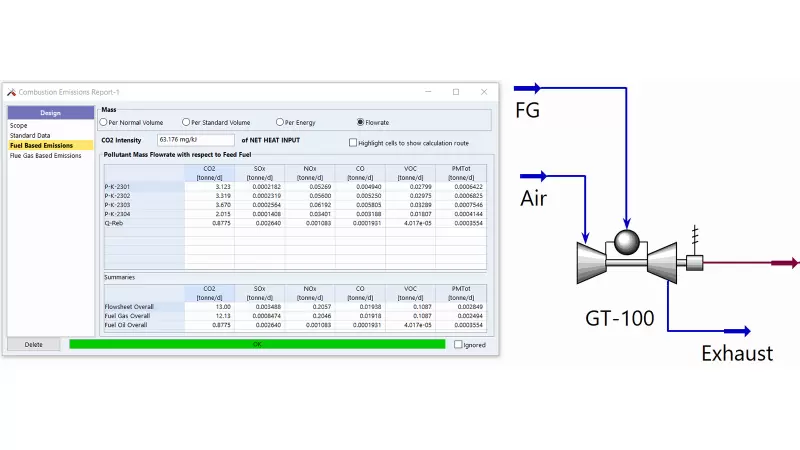
Task: Switch to Flue Gas Based Emissions
Action: (46, 156)
